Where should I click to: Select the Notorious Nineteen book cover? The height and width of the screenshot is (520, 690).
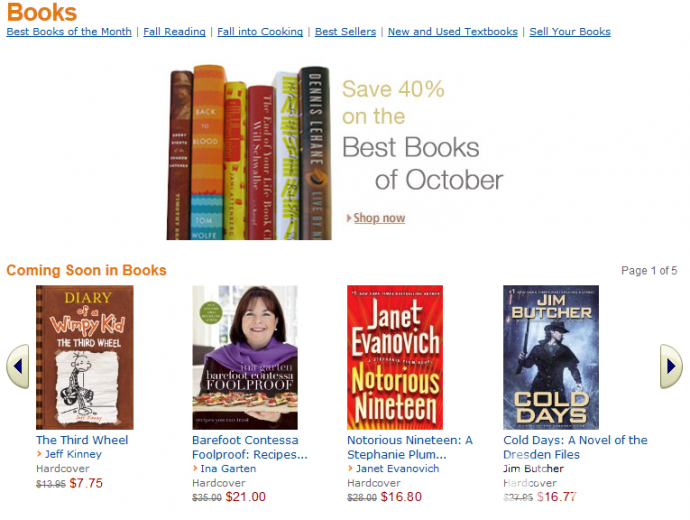pos(394,357)
